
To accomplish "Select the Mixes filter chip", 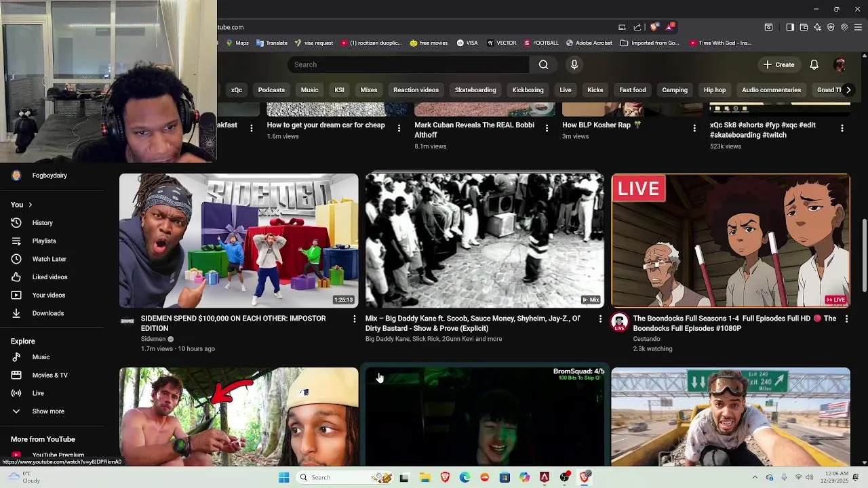I will point(369,89).
